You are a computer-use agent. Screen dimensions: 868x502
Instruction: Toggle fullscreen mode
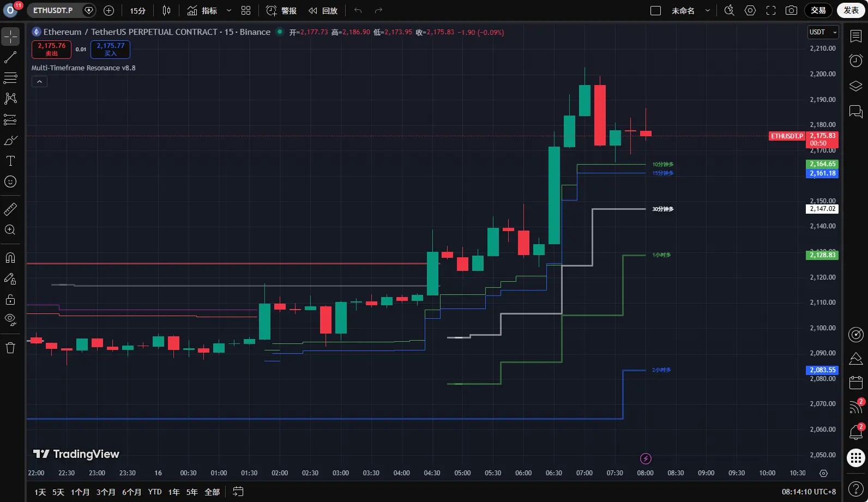point(771,10)
